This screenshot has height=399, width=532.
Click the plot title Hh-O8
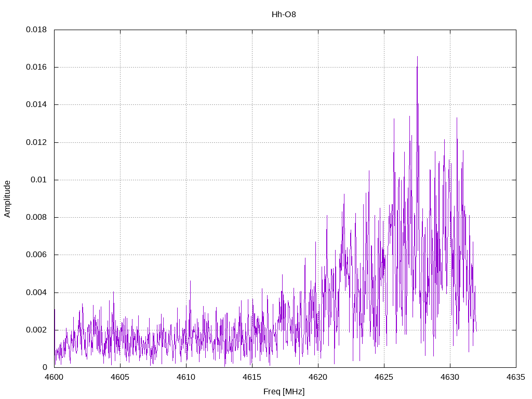click(x=284, y=14)
